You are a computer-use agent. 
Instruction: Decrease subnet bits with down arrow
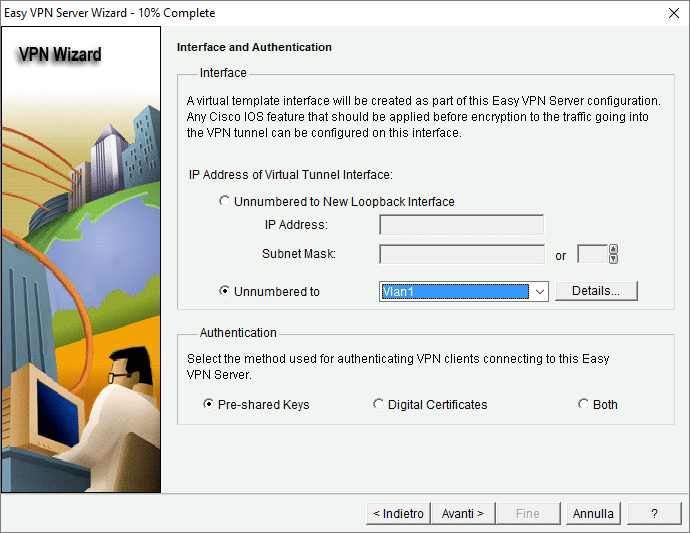(613, 259)
